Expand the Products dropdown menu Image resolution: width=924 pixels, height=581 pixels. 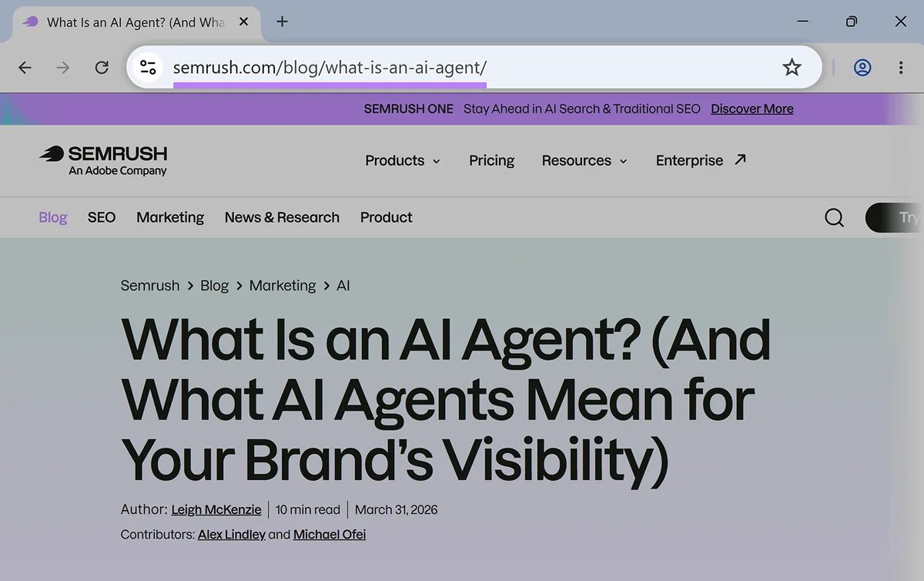pyautogui.click(x=403, y=160)
